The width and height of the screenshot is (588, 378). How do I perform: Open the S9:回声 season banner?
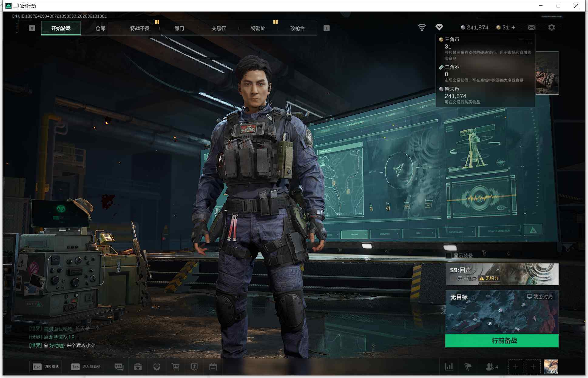pyautogui.click(x=502, y=274)
